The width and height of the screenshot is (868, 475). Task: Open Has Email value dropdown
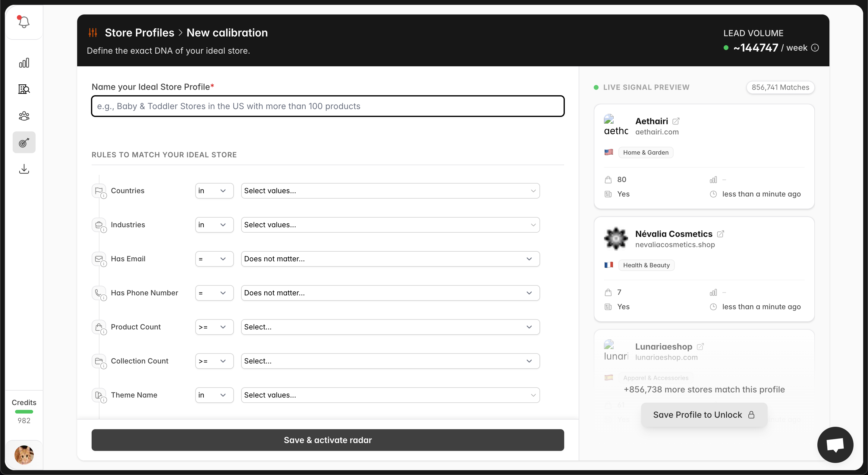[390, 259]
